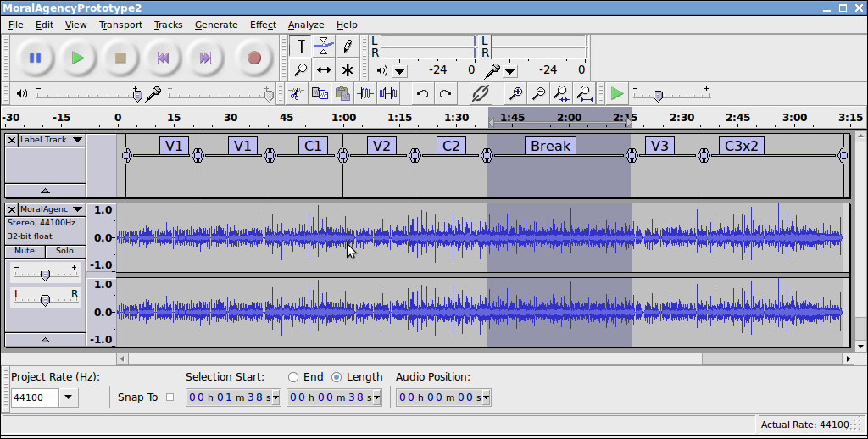Viewport: 868px width, 439px height.
Task: Enable the Snap To checkbox
Action: click(x=170, y=397)
